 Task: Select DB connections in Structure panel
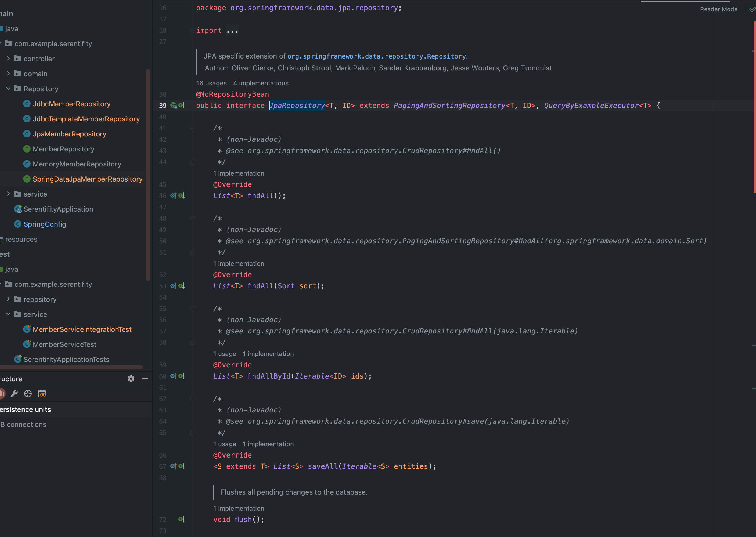tap(23, 424)
